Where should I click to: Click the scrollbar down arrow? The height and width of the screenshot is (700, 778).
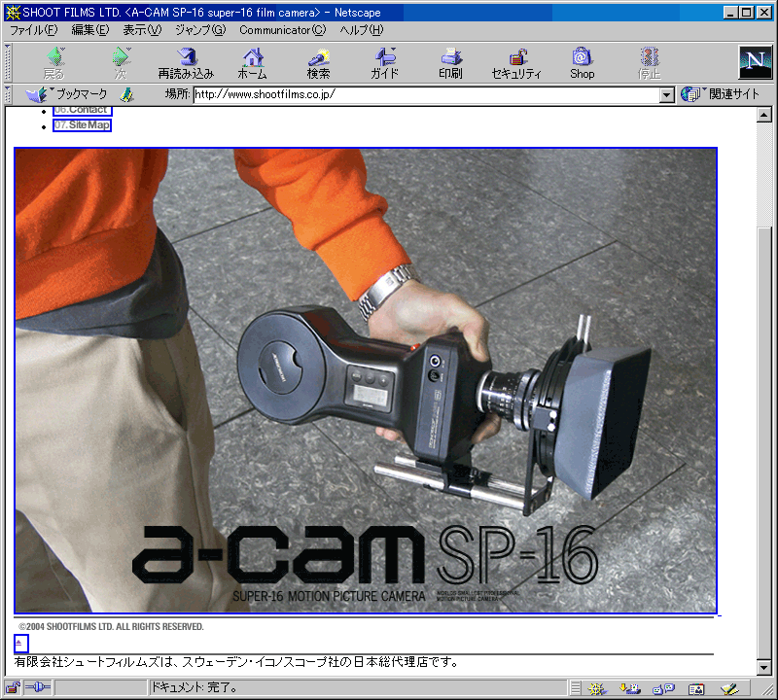[764, 668]
